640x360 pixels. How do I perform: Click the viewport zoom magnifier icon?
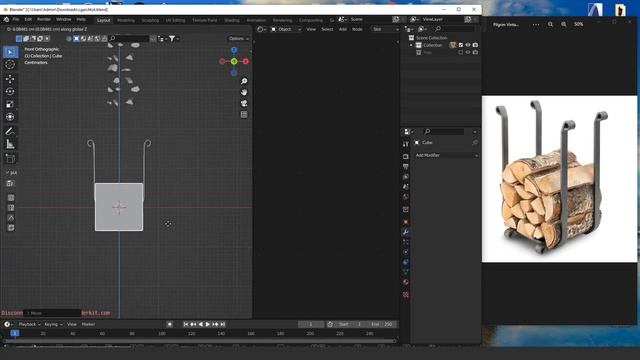(x=244, y=81)
